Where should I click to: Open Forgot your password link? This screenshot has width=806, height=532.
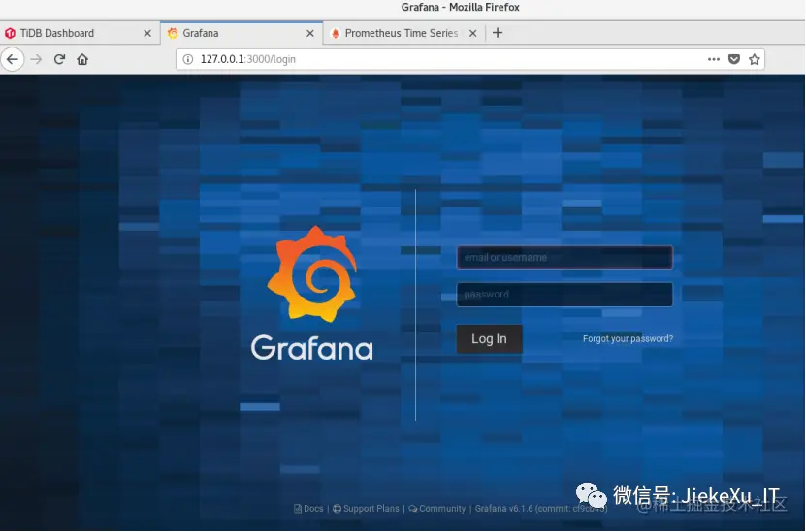(x=628, y=339)
